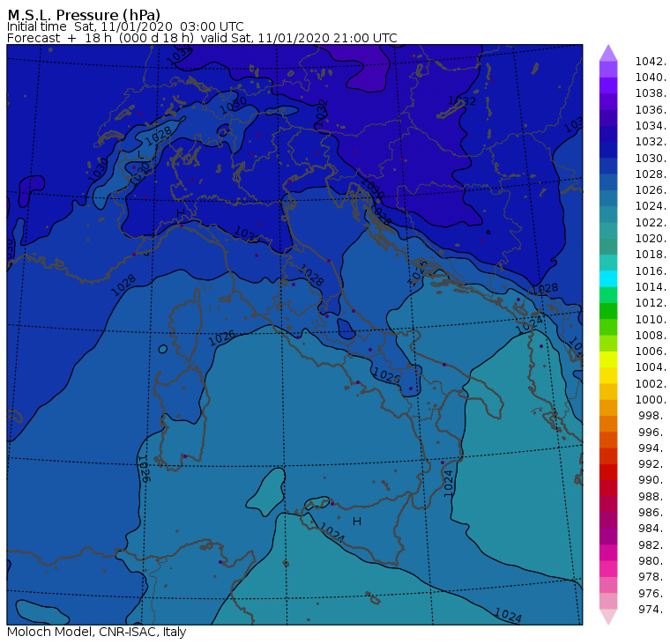This screenshot has height=644, width=670.
Task: Click the top purple arrow of the color scale
Action: [x=608, y=53]
